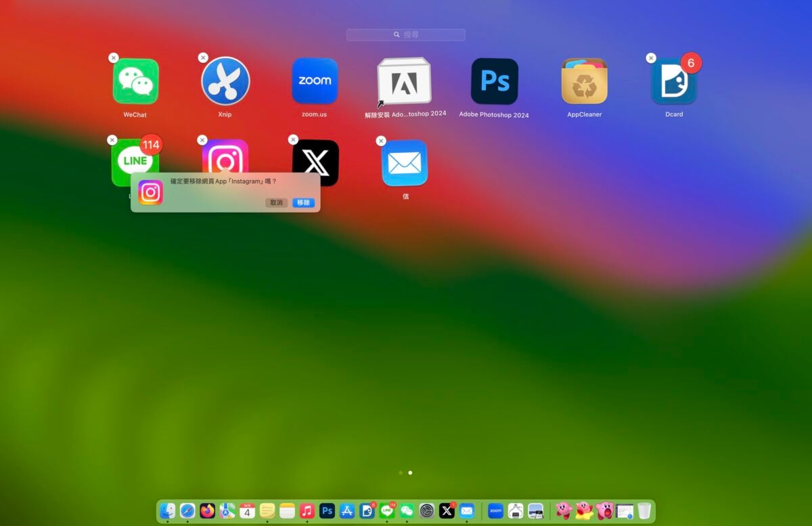
Task: Open the Adobe Photoshop 2024 uninstaller alias
Action: tap(404, 82)
